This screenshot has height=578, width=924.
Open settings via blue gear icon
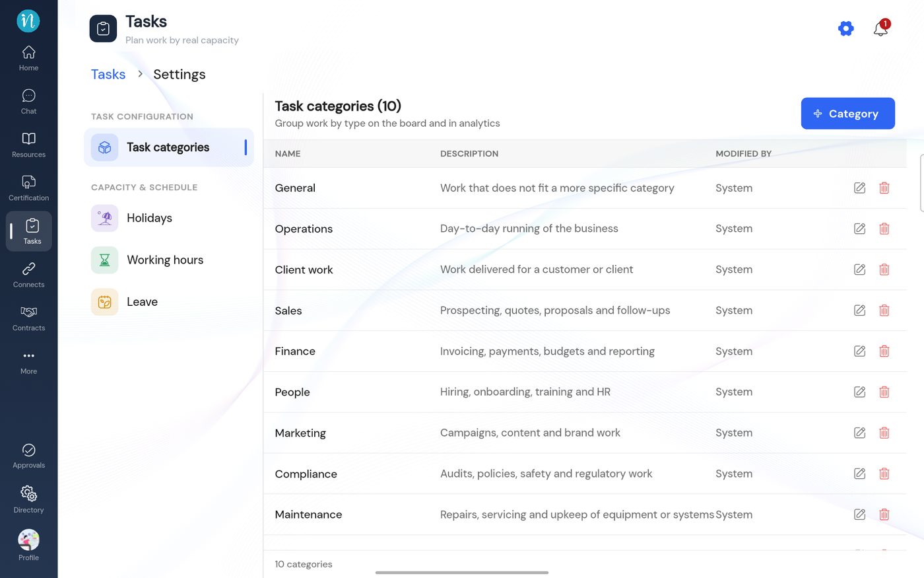845,28
